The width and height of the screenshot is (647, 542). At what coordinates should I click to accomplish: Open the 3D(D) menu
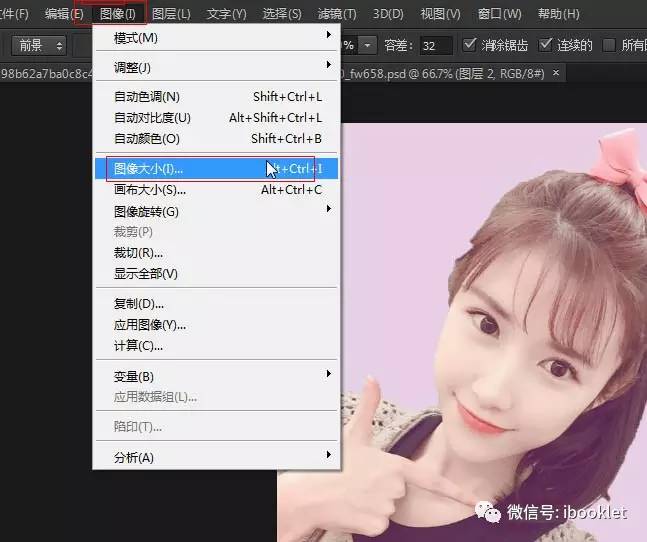click(388, 14)
